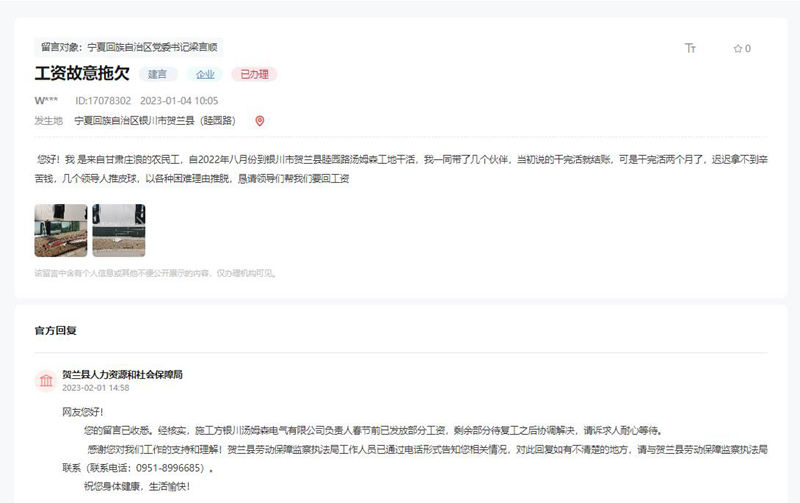Click the government institution icon beside the reply
The height and width of the screenshot is (503, 800).
pos(45,380)
